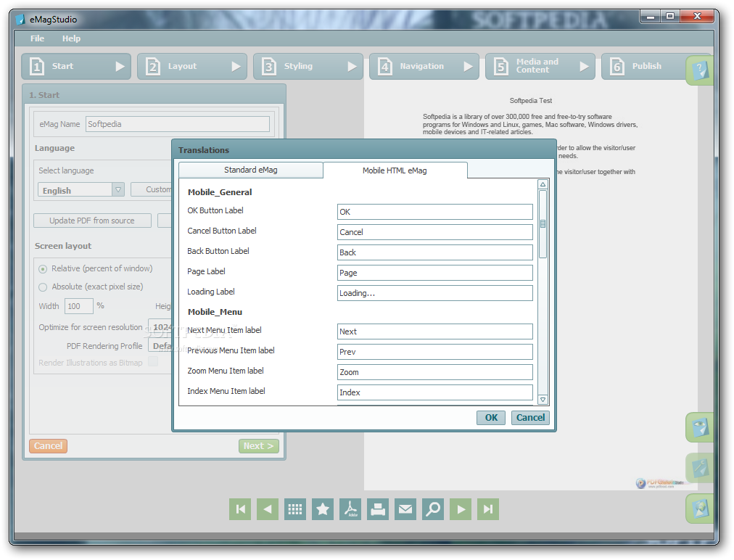Click the eMag Name input field
734x560 pixels.
(x=178, y=124)
